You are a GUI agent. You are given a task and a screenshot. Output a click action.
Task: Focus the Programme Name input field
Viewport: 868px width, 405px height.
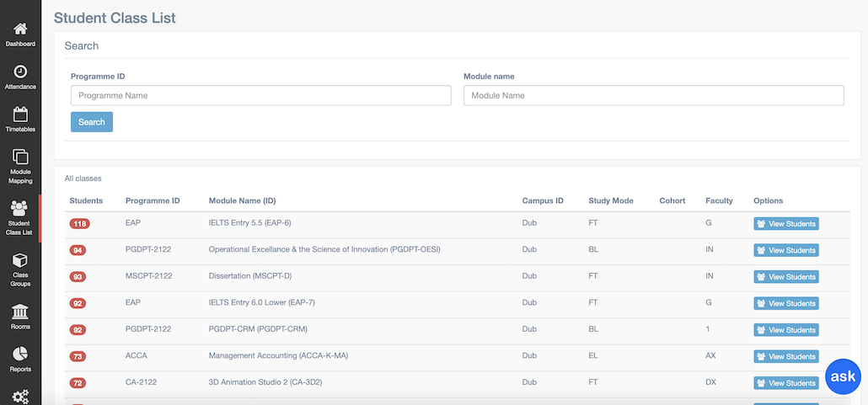(x=260, y=95)
